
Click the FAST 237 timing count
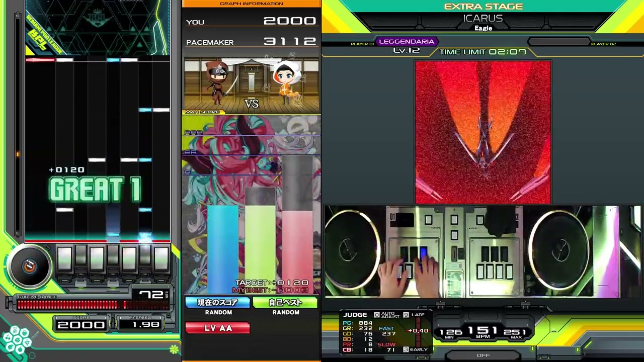click(387, 331)
